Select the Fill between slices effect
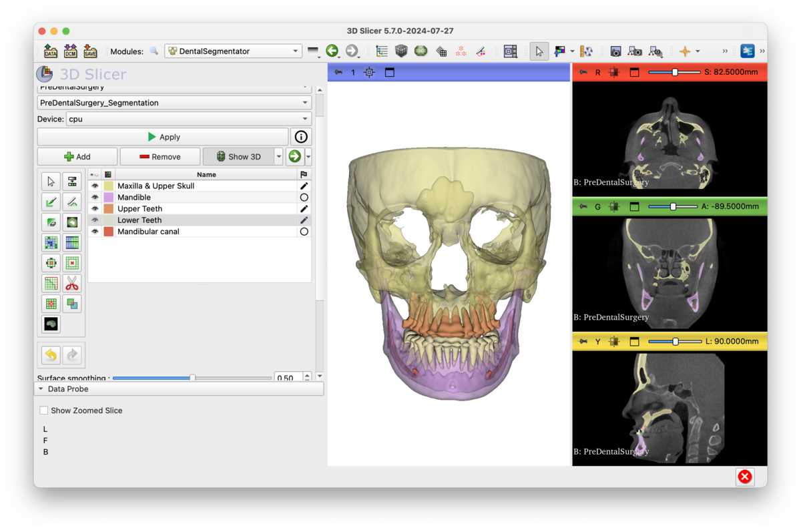 (72, 243)
